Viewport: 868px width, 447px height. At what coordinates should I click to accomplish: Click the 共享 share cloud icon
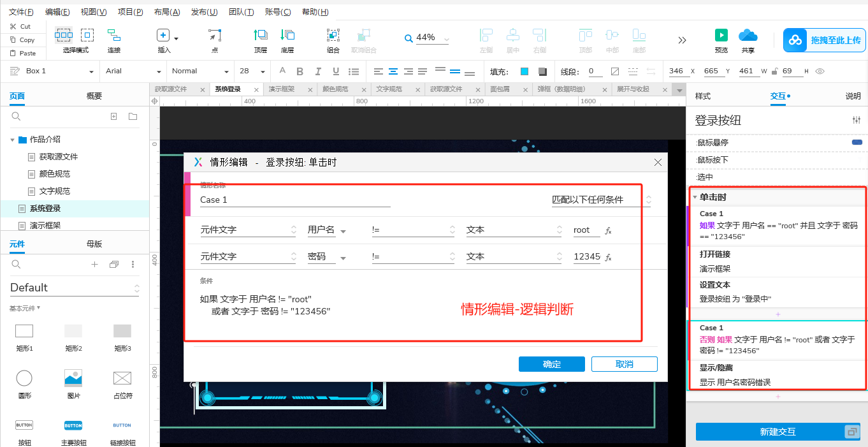(748, 35)
